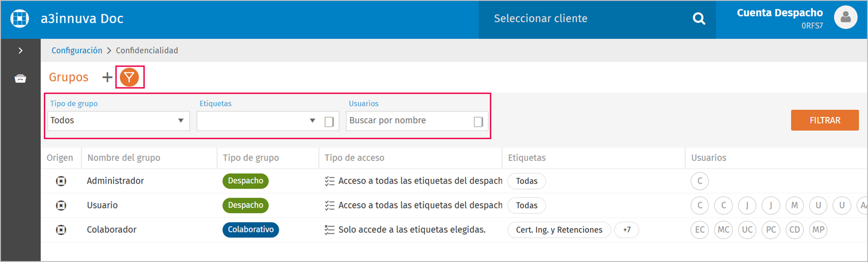Expand the +7 more tags chip
The height and width of the screenshot is (262, 868).
pos(627,230)
